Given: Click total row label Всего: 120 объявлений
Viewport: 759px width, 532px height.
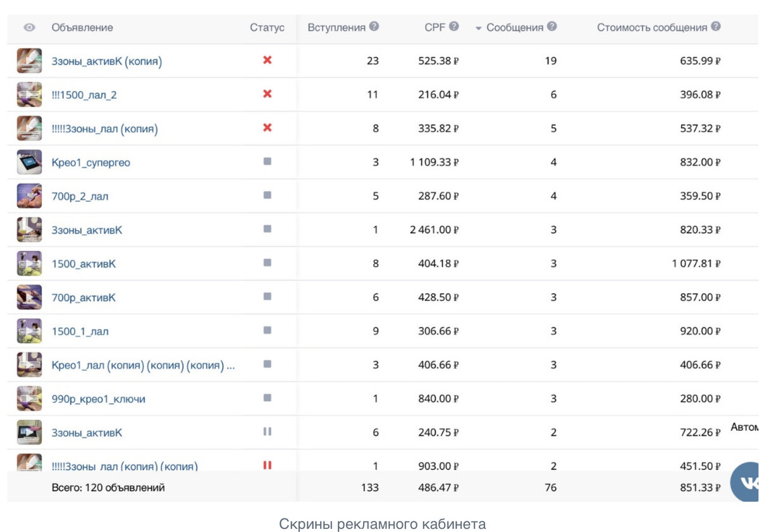Looking at the screenshot, I should (108, 488).
